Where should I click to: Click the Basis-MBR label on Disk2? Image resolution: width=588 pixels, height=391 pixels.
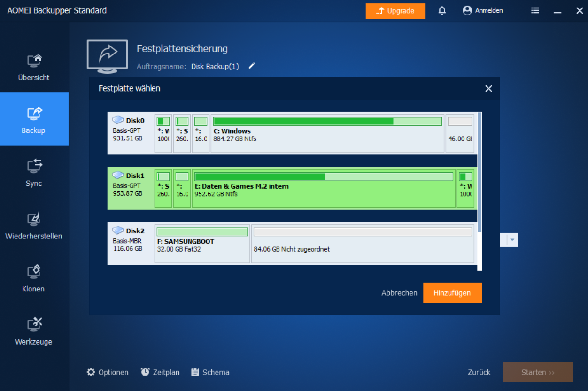click(x=127, y=241)
